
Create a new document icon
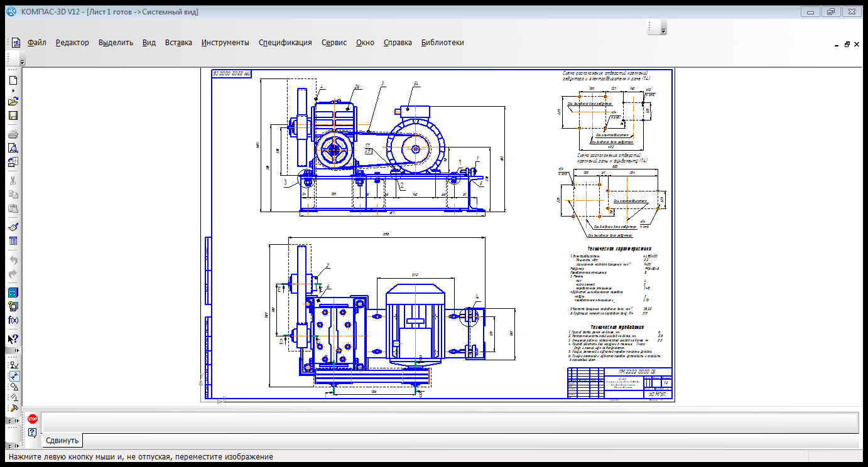(13, 80)
